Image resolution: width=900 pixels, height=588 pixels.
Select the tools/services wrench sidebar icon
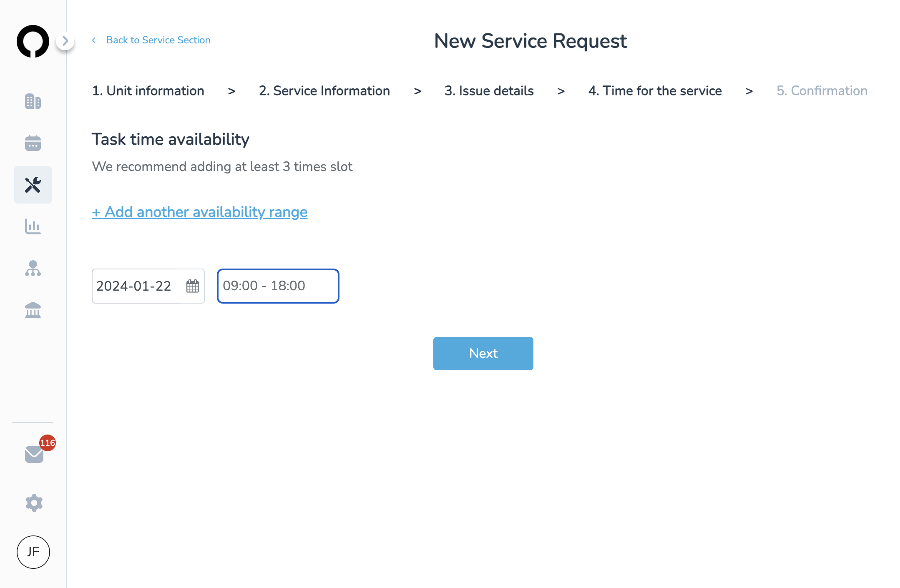pyautogui.click(x=33, y=185)
